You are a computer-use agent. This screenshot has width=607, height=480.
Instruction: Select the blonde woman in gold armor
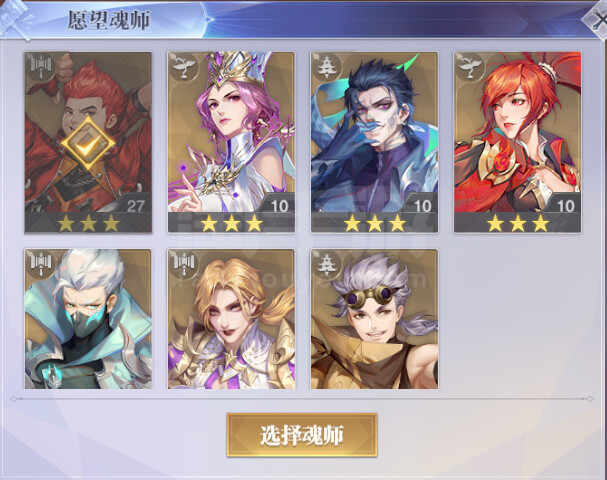click(231, 319)
